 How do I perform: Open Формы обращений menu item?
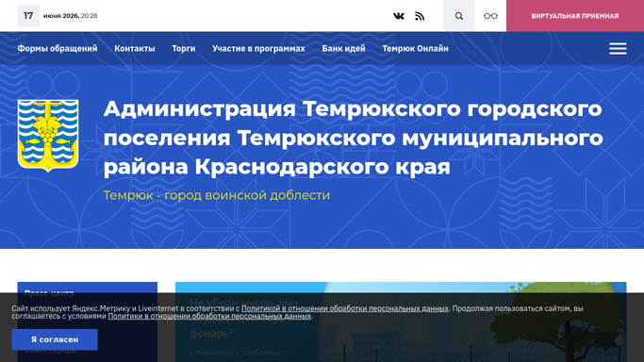58,48
